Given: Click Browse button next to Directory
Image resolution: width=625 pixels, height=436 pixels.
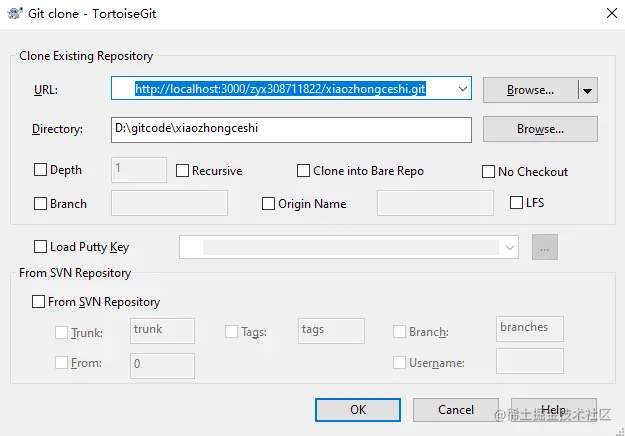Looking at the screenshot, I should click(x=540, y=129).
